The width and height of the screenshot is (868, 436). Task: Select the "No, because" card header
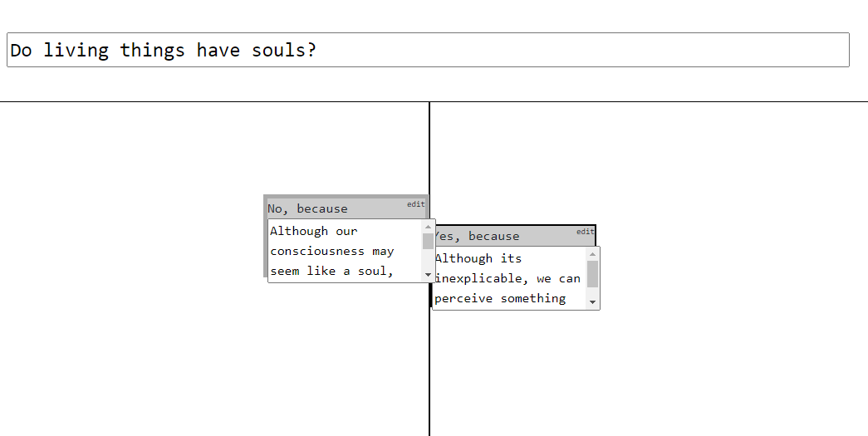346,208
